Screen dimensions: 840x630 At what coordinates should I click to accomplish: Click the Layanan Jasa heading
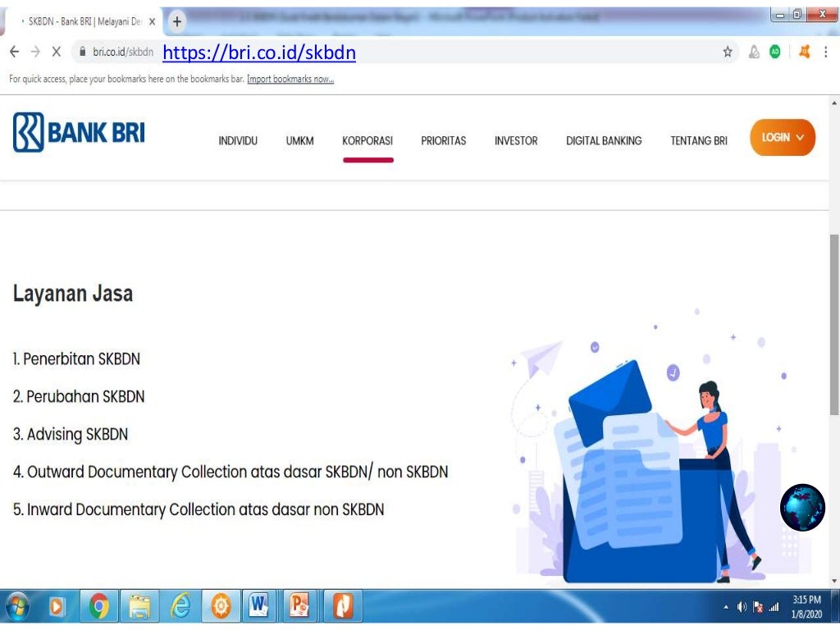click(x=73, y=294)
